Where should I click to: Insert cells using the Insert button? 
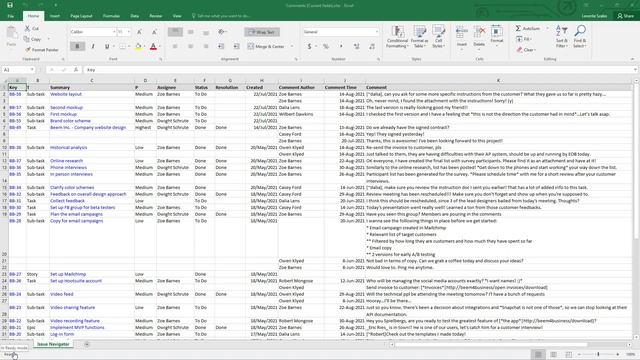(462, 37)
